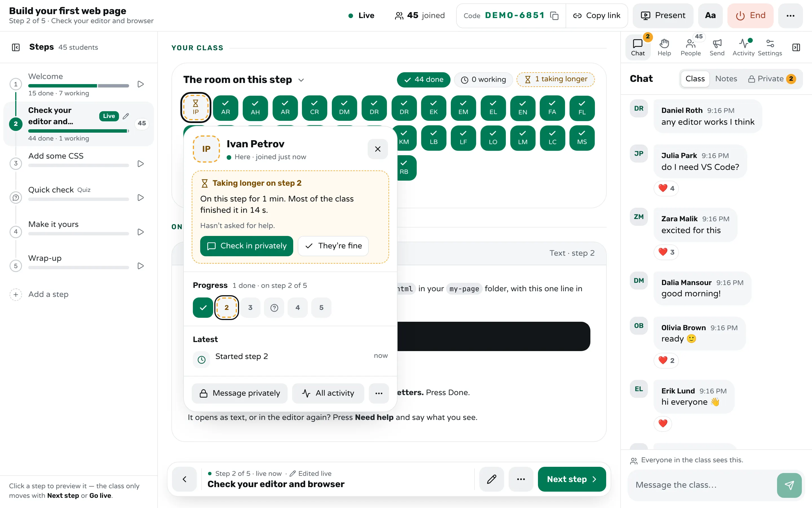The height and width of the screenshot is (508, 812).
Task: Click the Copy link button
Action: (597, 16)
